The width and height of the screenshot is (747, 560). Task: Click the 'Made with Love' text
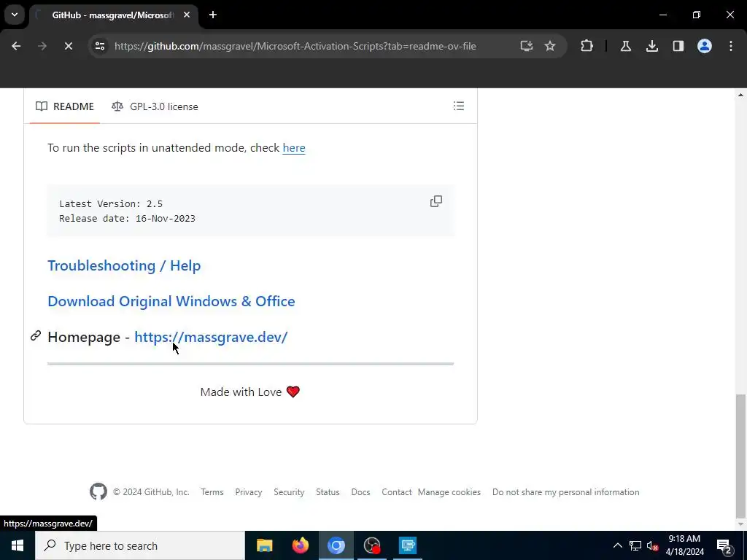241,392
